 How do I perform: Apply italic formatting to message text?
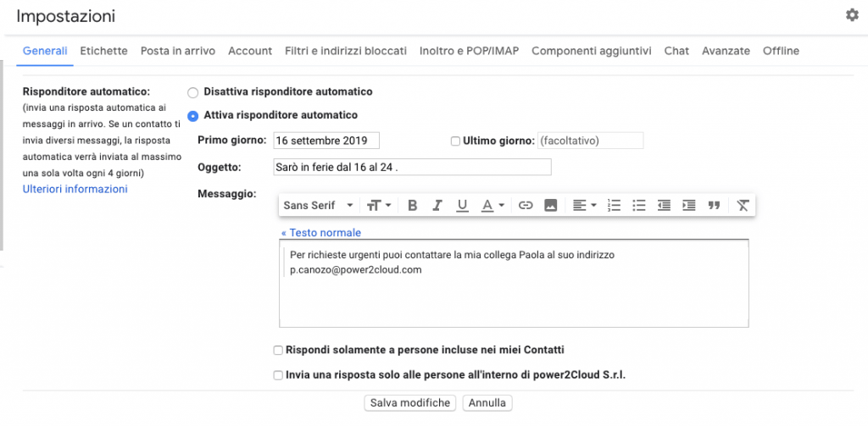[437, 206]
